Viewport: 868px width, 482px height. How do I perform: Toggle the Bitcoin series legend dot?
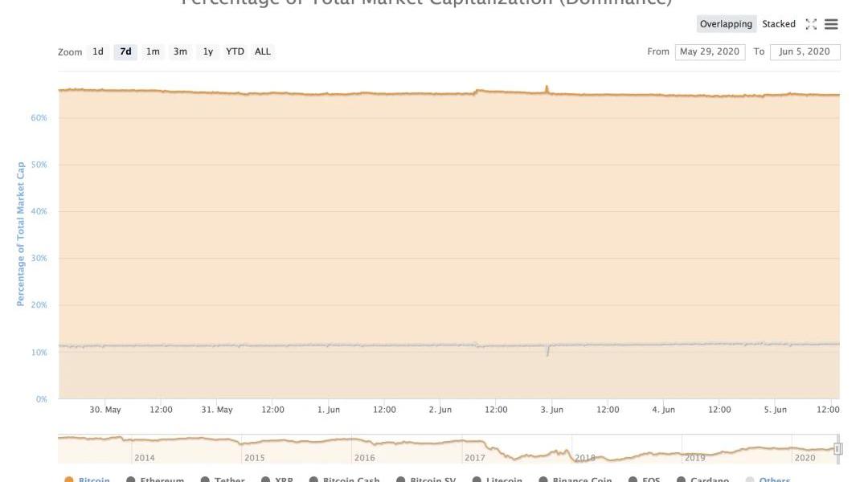(x=69, y=480)
